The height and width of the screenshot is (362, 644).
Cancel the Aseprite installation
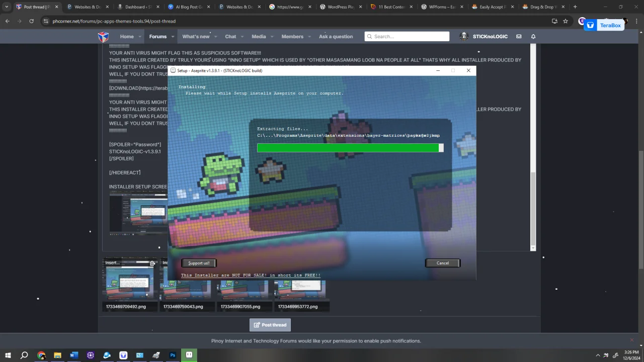(443, 263)
